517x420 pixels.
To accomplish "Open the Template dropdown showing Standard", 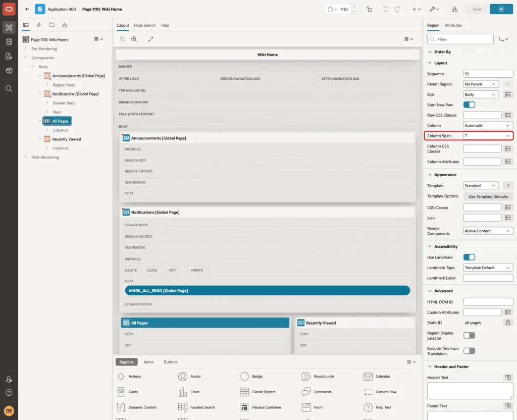I will tap(481, 186).
